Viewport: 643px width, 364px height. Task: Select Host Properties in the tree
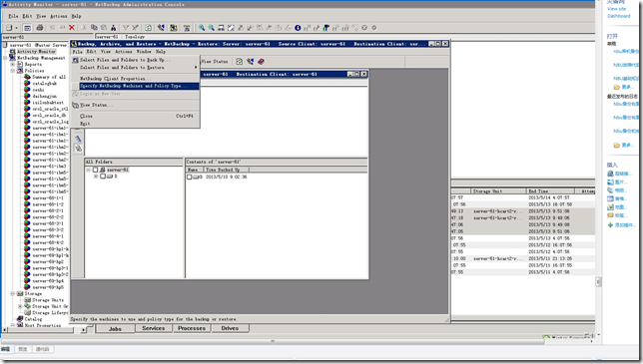(x=43, y=325)
